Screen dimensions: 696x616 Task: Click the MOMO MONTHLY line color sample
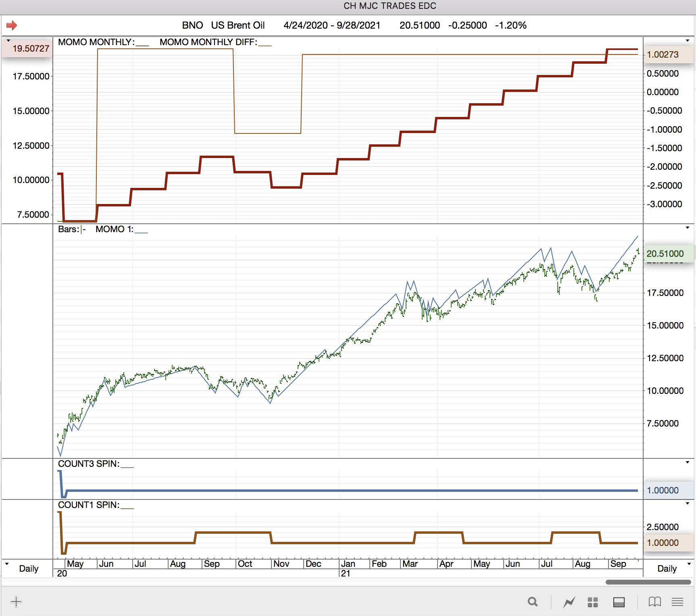142,46
